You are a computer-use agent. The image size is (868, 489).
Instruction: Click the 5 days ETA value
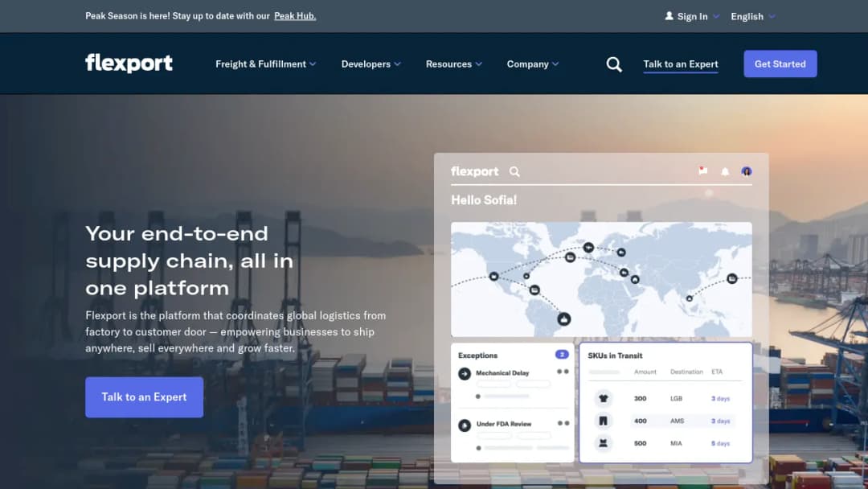coord(720,443)
